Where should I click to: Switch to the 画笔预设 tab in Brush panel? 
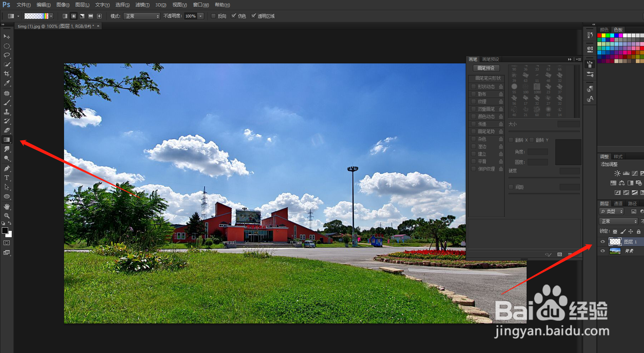pos(491,59)
